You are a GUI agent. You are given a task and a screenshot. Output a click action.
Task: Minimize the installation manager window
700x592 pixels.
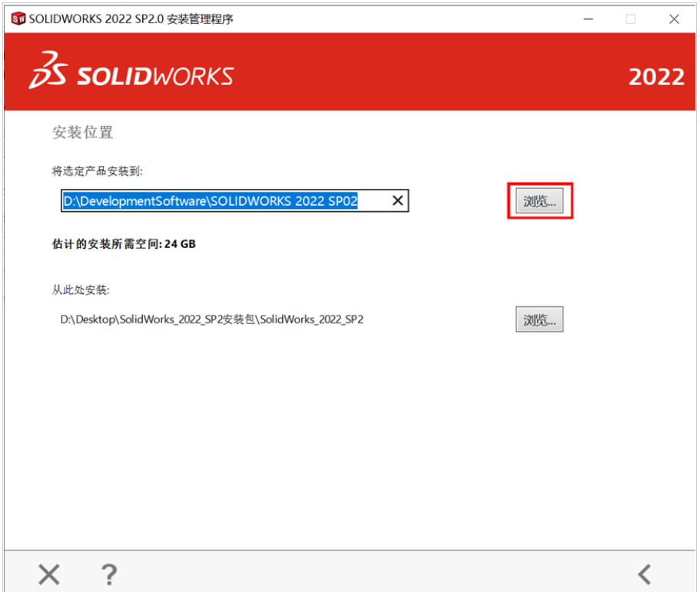pos(589,18)
